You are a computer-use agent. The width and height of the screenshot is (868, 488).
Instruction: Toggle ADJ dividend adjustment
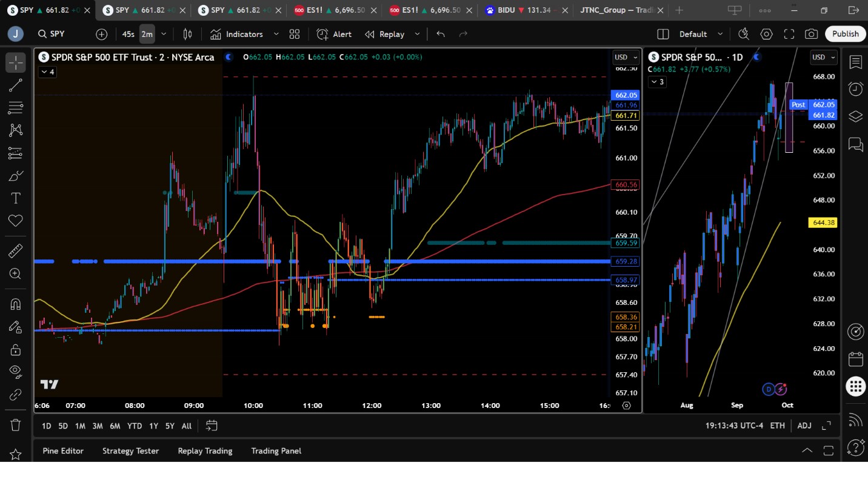coord(804,426)
